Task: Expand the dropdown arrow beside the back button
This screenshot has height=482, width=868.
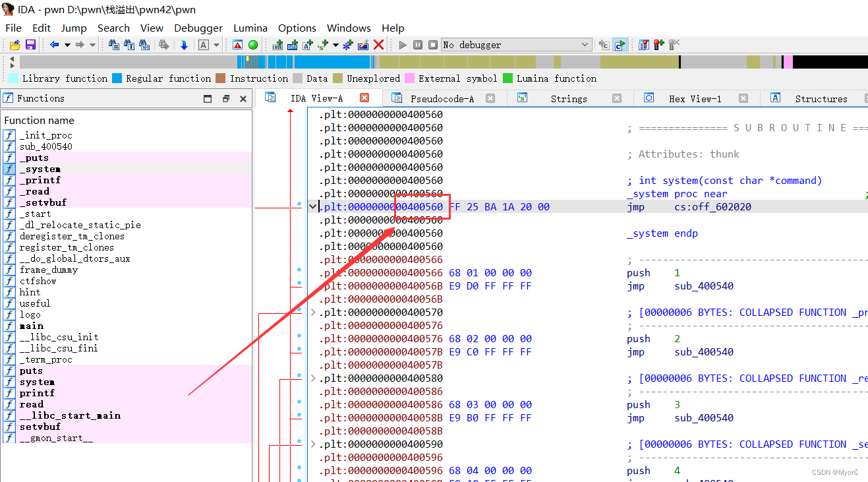Action: click(x=68, y=44)
